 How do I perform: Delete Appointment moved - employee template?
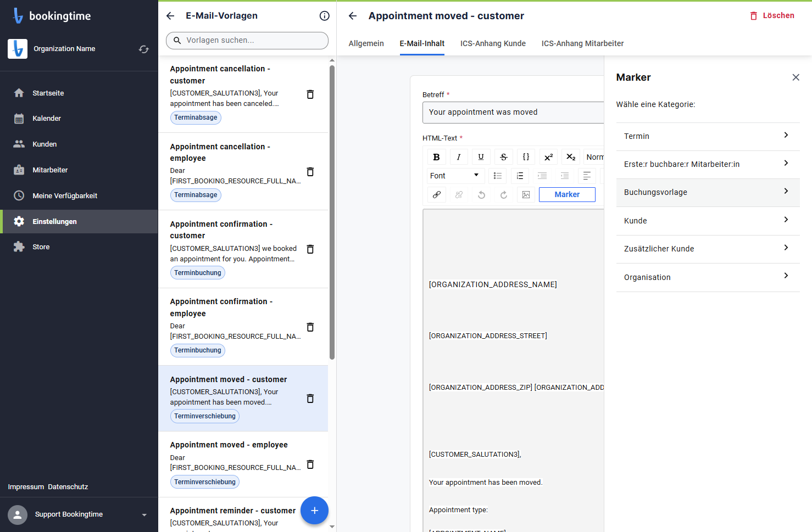point(310,464)
